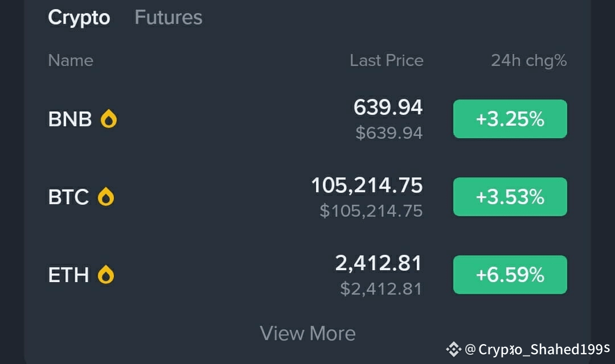Open the @Crypto_Shahed199 watermark handle
615x364 pixels.
tap(538, 349)
